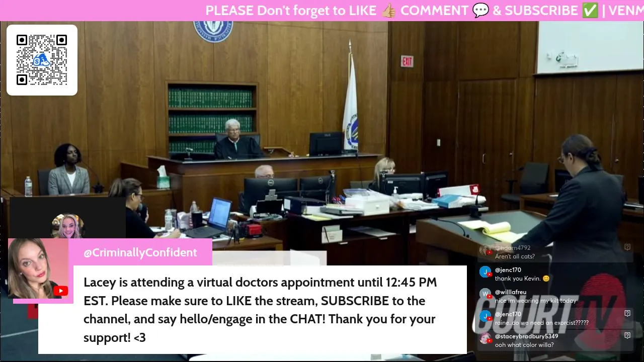Click the question mark icon on the exorcist message

coord(627,313)
